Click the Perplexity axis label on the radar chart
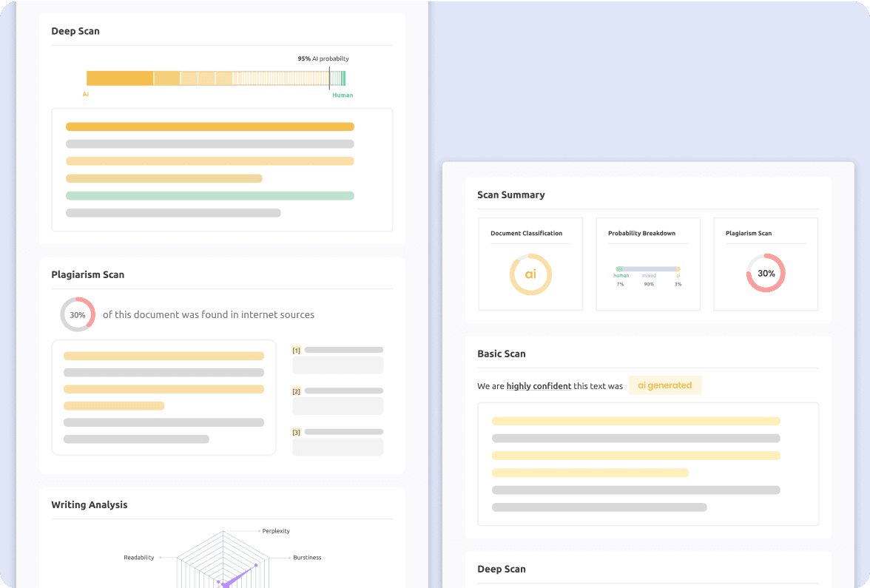Viewport: 870px width, 588px height. [x=274, y=531]
